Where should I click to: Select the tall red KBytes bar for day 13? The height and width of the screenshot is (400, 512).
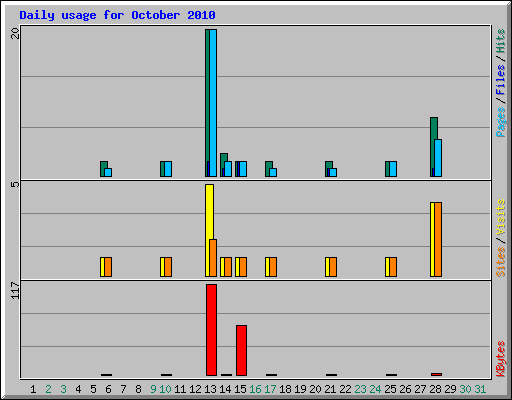pos(211,330)
